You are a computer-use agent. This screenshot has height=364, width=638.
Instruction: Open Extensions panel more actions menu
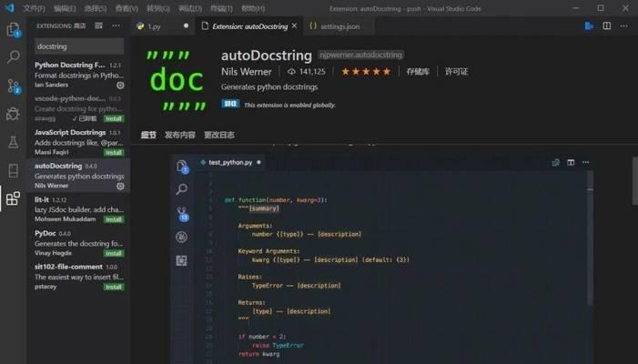116,25
